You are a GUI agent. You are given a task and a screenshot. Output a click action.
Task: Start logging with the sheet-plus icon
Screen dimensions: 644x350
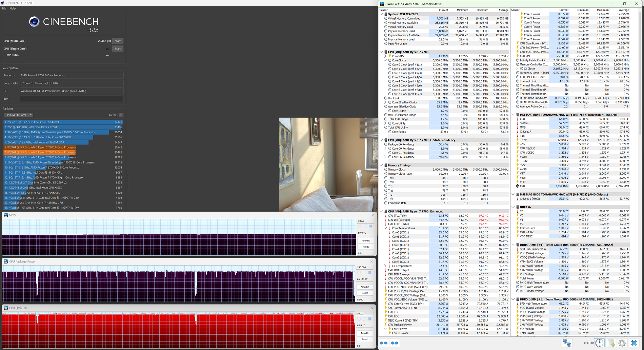pyautogui.click(x=611, y=343)
